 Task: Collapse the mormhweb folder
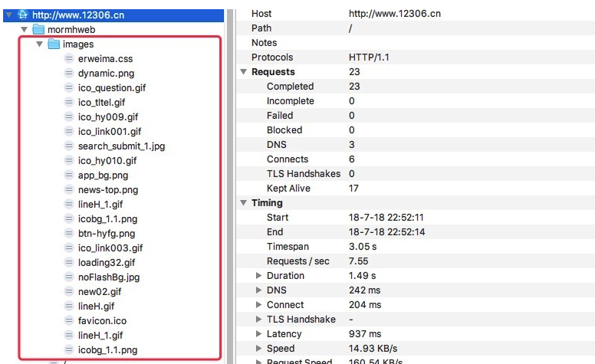tap(25, 29)
